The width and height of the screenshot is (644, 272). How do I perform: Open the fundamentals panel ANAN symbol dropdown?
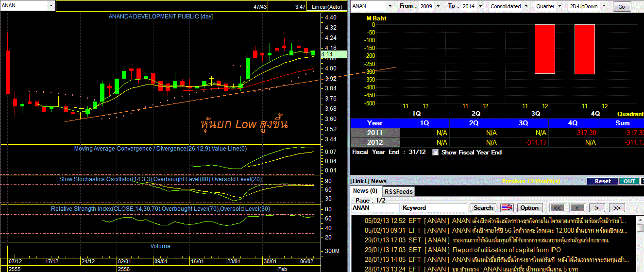tap(390, 6)
